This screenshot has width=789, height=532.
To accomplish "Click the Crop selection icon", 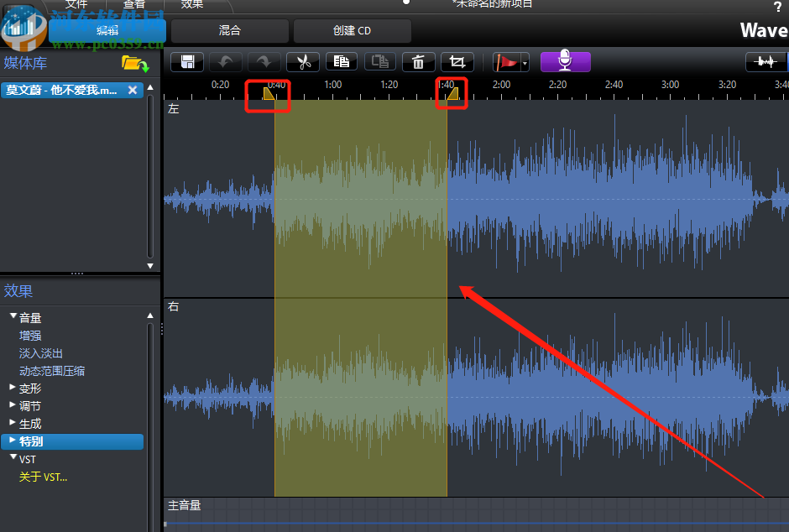I will [x=457, y=62].
